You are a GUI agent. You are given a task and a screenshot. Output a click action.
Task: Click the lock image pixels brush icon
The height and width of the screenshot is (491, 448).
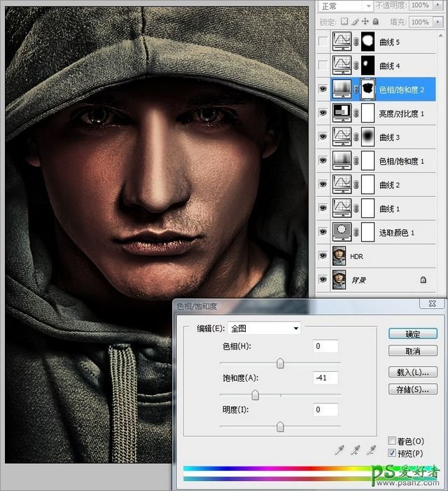coord(354,22)
